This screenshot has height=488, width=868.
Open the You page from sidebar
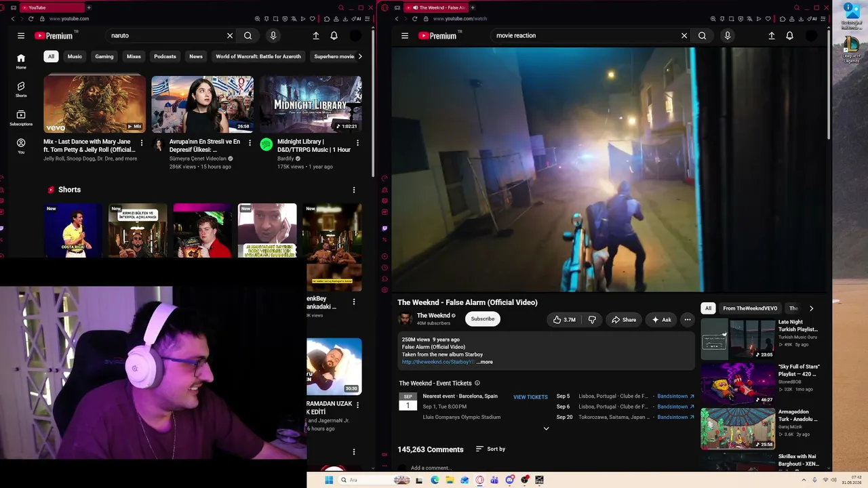pos(21,146)
